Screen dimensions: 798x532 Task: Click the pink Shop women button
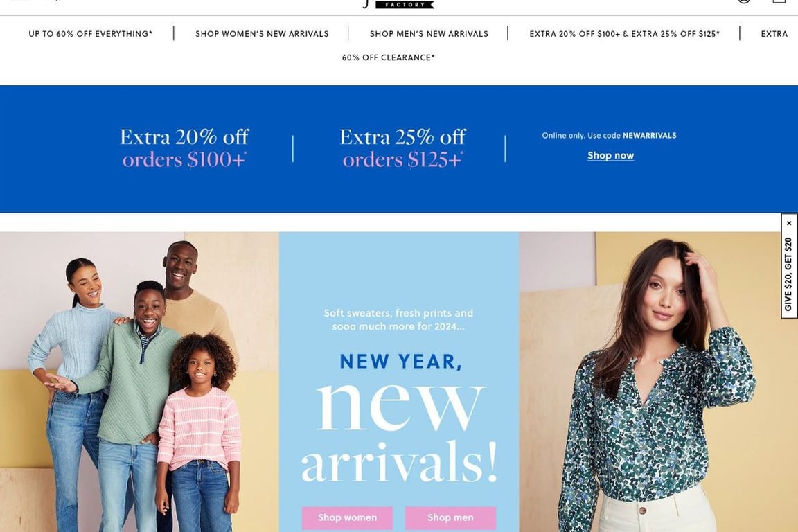(x=347, y=517)
